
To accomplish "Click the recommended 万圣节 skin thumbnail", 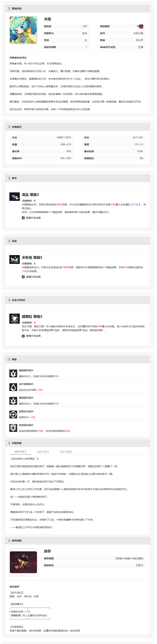I will click(23, 562).
